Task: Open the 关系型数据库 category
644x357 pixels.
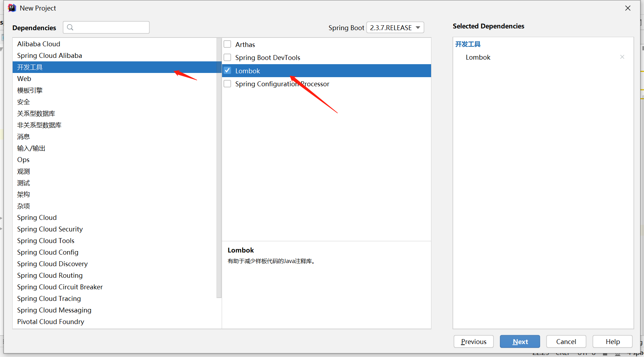Action: pyautogui.click(x=115, y=113)
